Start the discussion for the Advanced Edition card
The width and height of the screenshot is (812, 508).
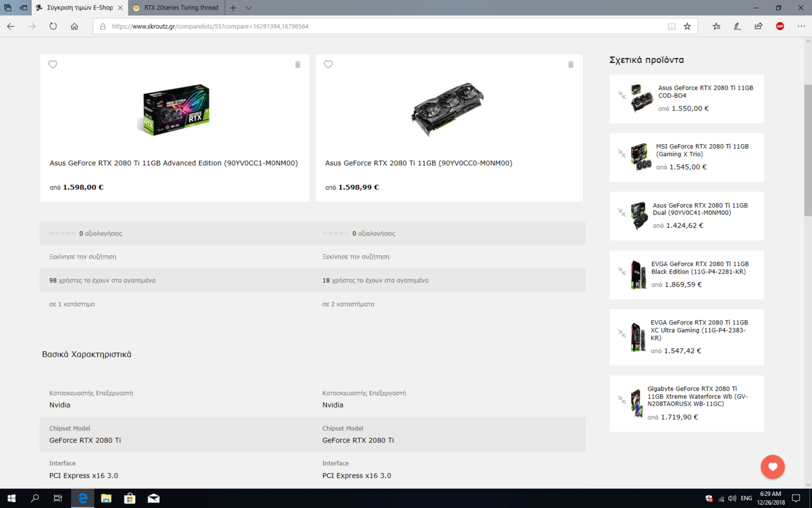tap(82, 257)
